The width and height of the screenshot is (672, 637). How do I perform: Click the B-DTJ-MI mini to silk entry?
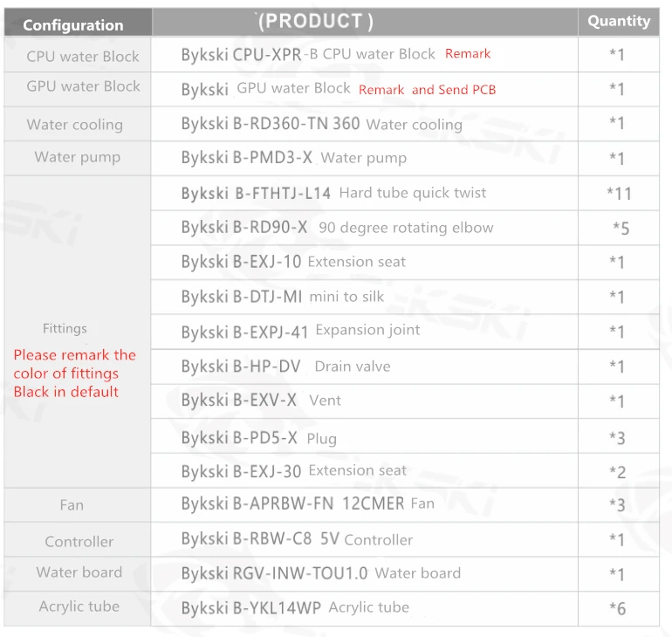point(283,297)
